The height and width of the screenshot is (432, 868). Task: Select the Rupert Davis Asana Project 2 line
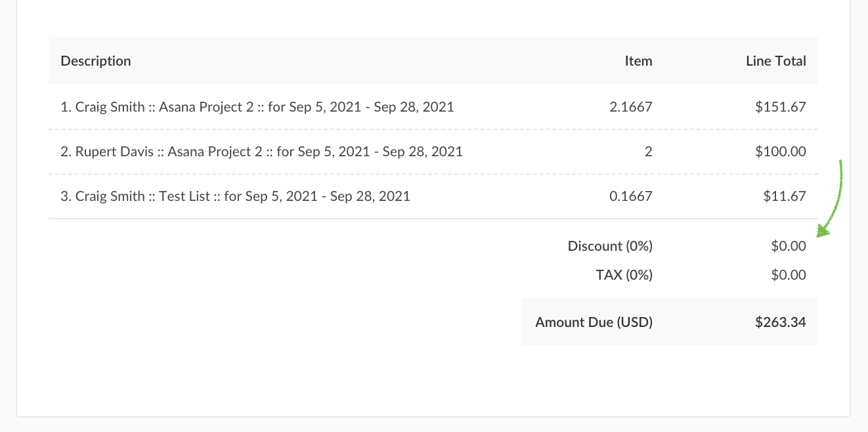[x=261, y=152]
